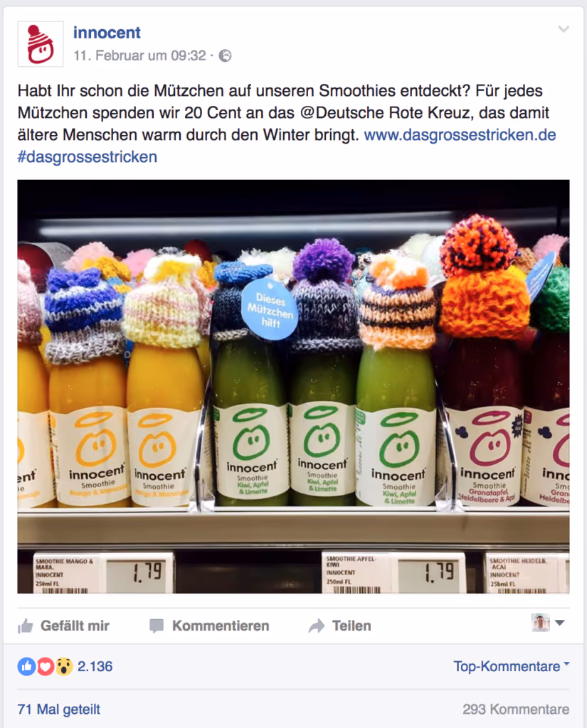Click the wow face reaction icon
The height and width of the screenshot is (728, 587).
pos(64,667)
